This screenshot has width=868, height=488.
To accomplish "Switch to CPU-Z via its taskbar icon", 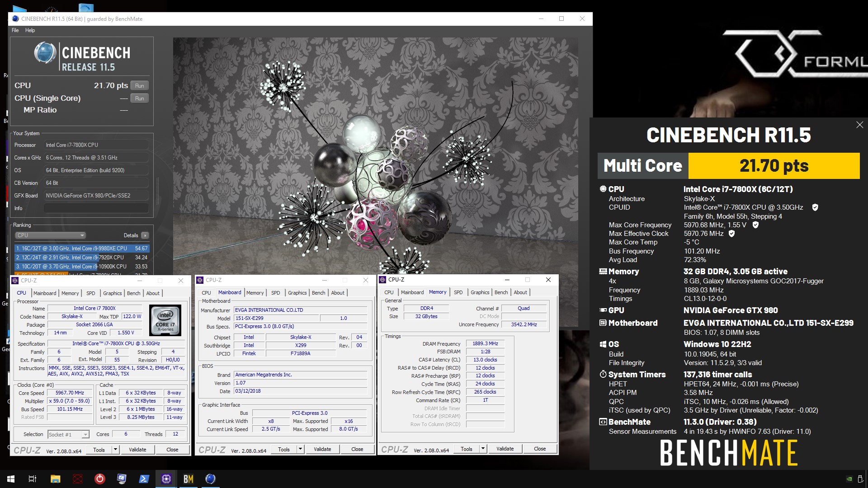I will (166, 479).
